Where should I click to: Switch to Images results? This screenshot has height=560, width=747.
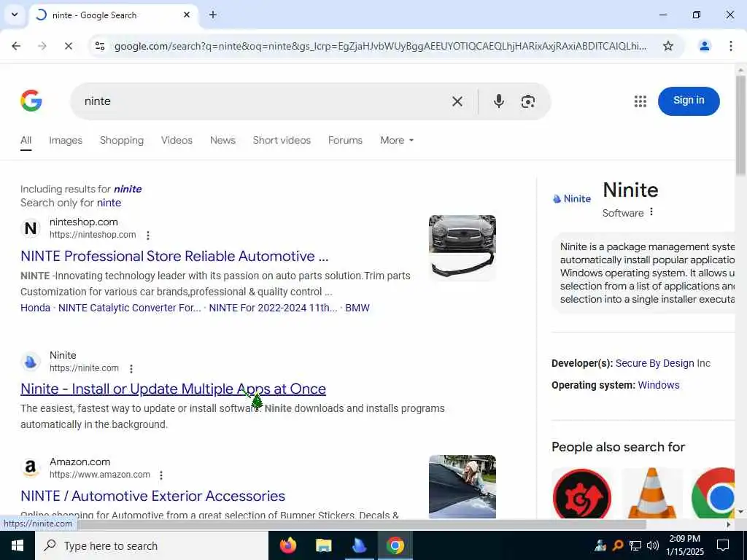click(66, 141)
